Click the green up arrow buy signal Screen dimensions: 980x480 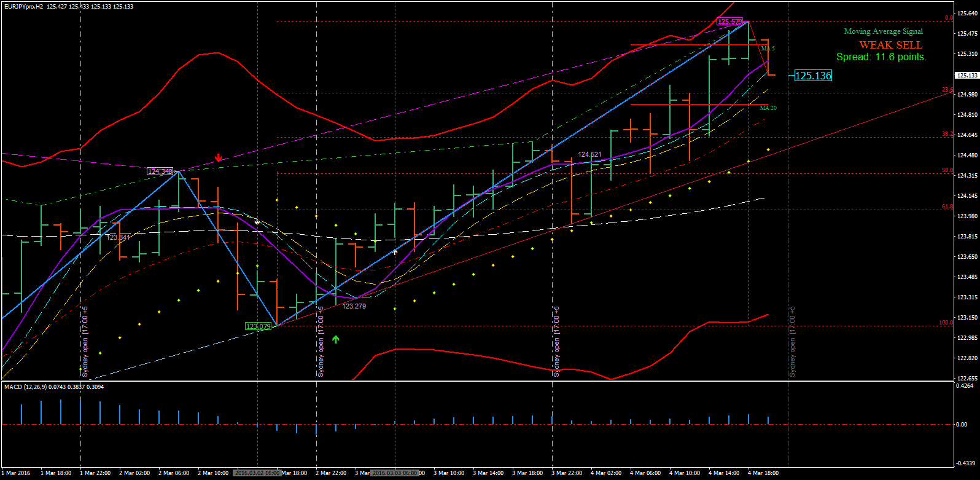(x=336, y=339)
